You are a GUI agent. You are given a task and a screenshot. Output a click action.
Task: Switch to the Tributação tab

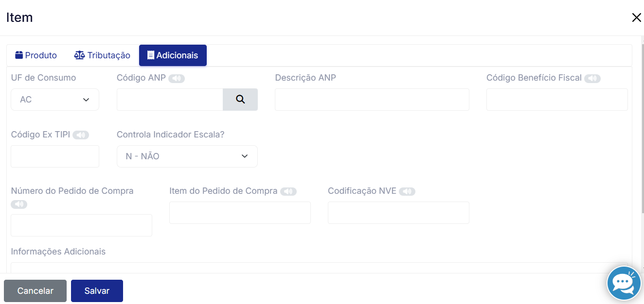pos(102,55)
